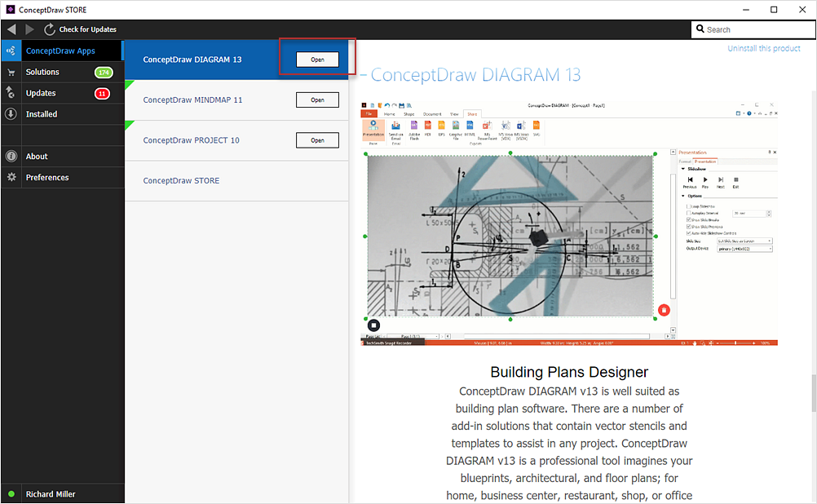The image size is (817, 504).
Task: Click the forward navigation arrow
Action: pos(30,29)
